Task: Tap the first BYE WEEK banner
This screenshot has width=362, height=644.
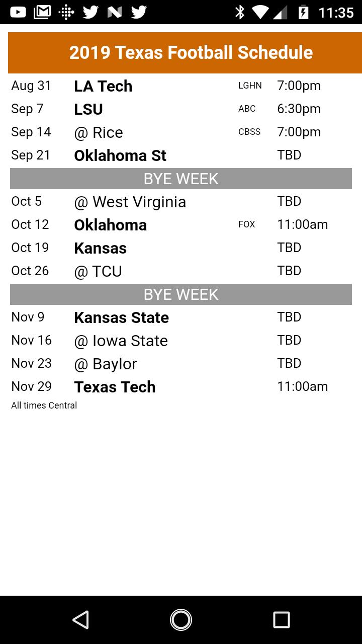Action: [181, 179]
